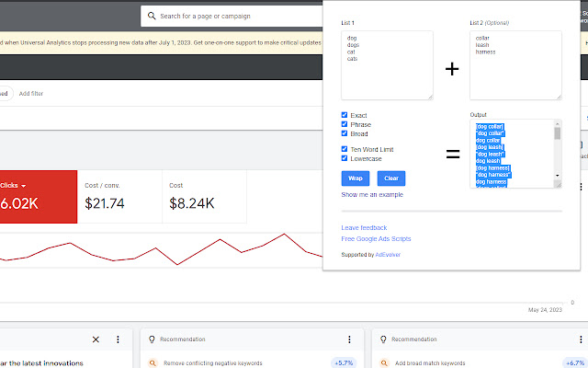Open the Leave feedback link
Image resolution: width=588 pixels, height=368 pixels.
click(364, 227)
